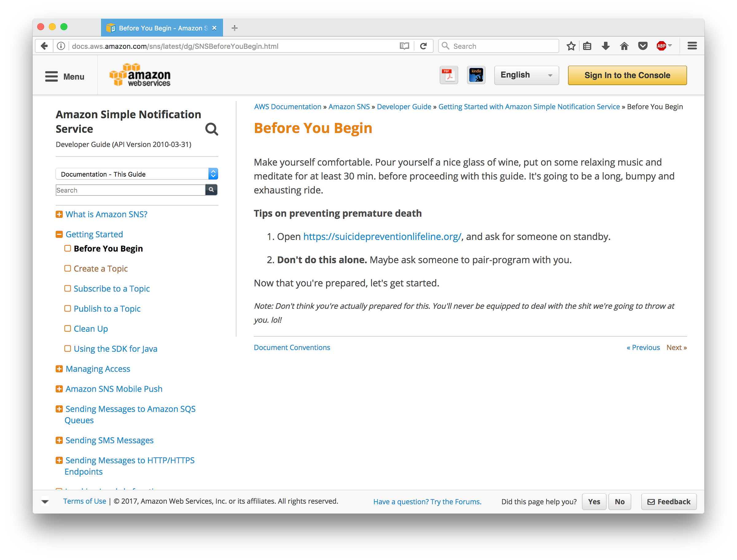Click the Getting Started sidebar link
The width and height of the screenshot is (737, 560).
[x=94, y=234]
